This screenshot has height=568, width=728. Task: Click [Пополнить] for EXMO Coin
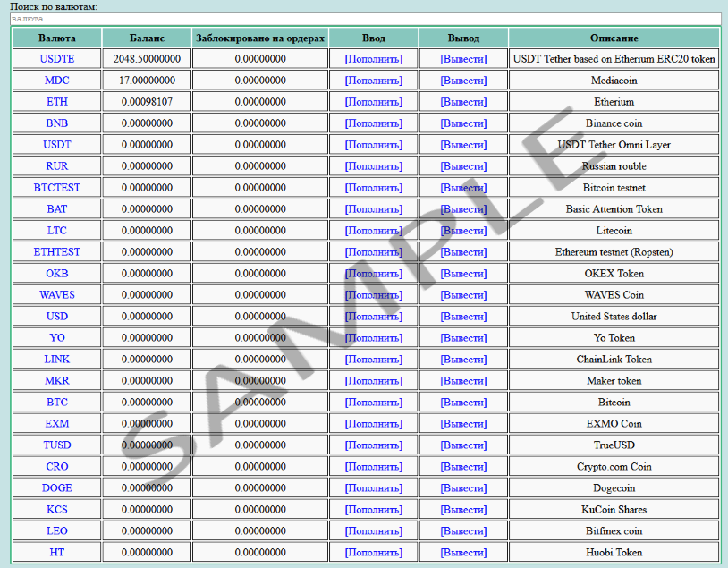tap(373, 423)
